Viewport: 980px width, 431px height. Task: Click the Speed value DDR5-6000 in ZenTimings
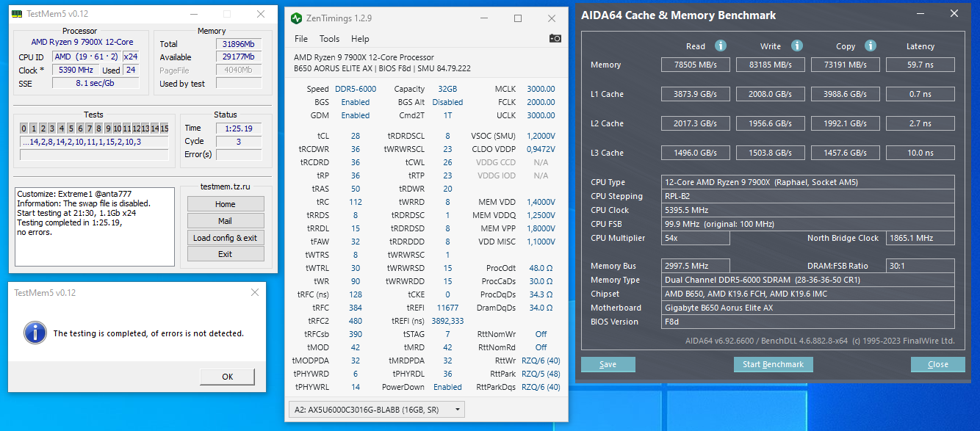pos(356,89)
